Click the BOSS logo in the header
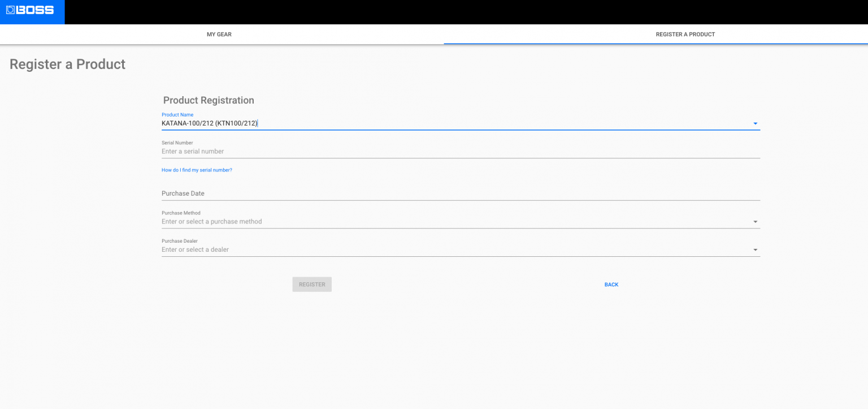The width and height of the screenshot is (868, 409). click(x=31, y=10)
